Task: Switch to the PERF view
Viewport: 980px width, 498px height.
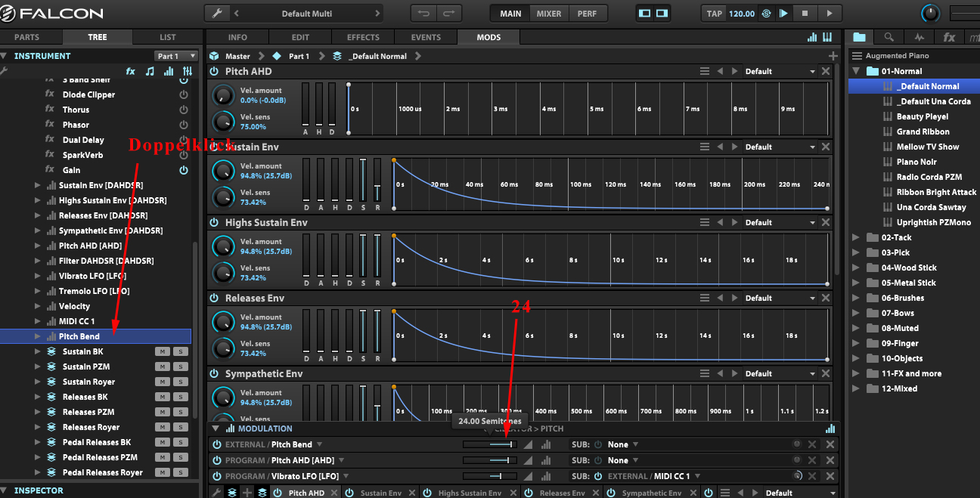Action: pyautogui.click(x=587, y=14)
